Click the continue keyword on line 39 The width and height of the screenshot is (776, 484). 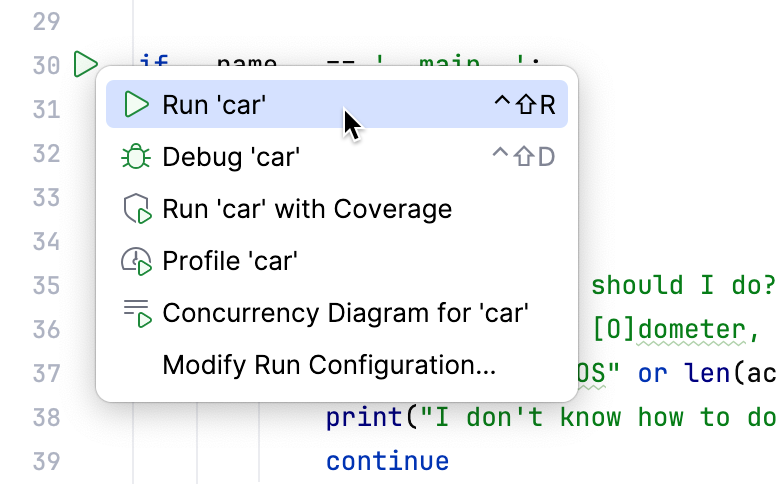[x=387, y=461]
